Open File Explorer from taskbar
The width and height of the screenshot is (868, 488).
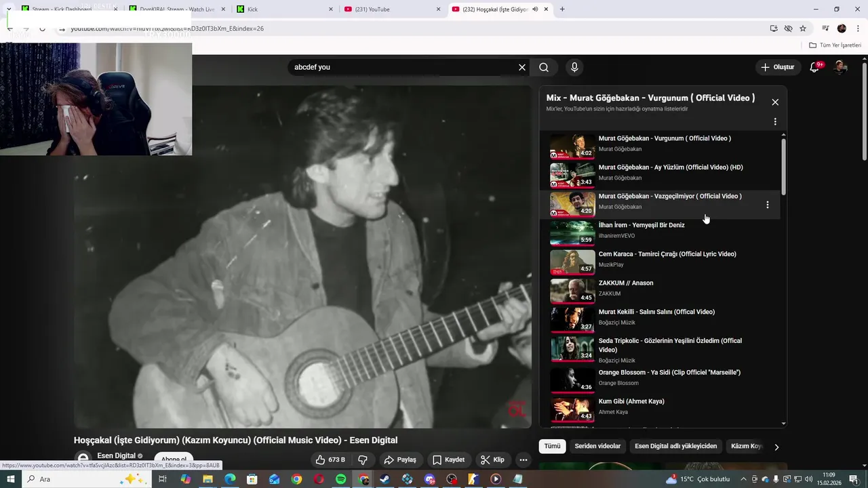point(208,479)
